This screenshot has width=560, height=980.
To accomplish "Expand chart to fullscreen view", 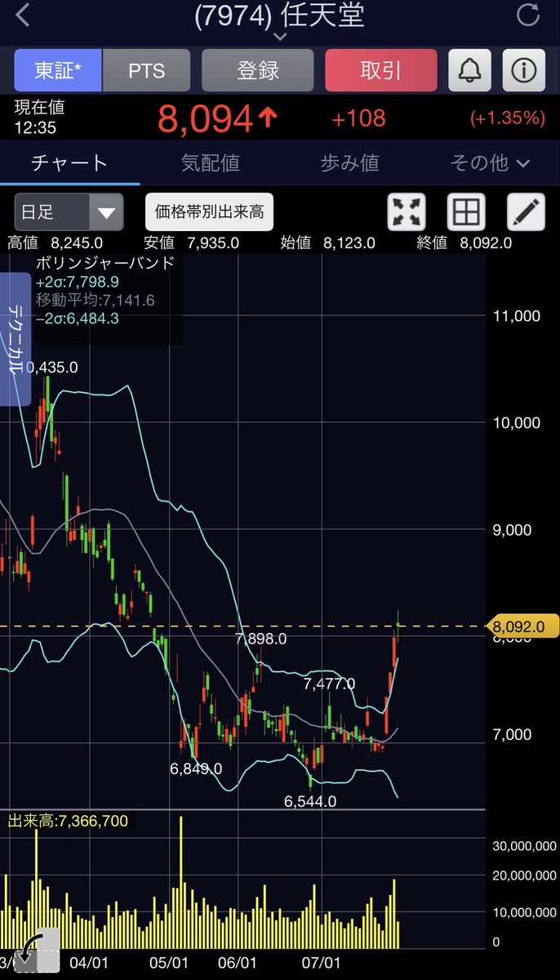I will pos(406,212).
